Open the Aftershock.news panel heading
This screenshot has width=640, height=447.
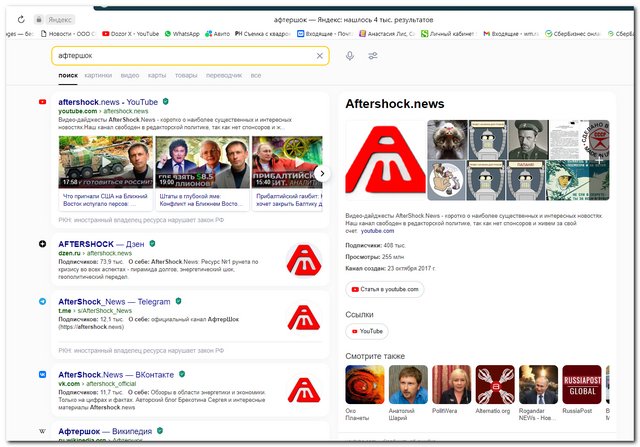(x=395, y=104)
